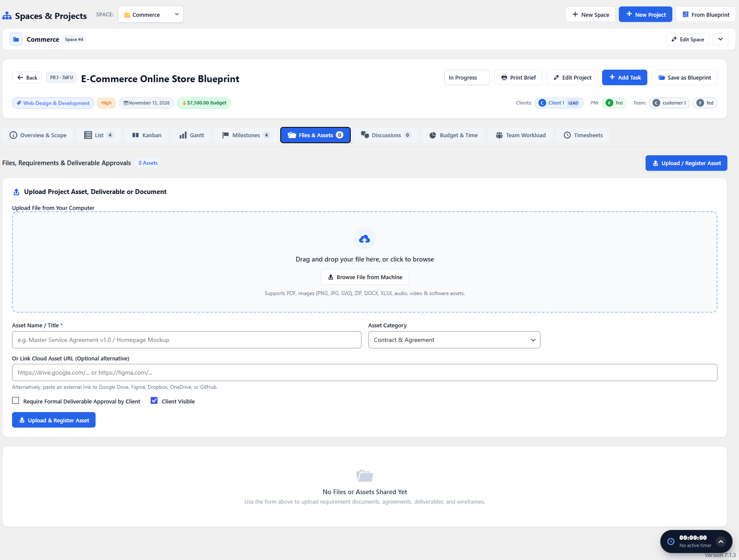
Task: Click the $7,500.00 Budget badge
Action: coord(204,103)
